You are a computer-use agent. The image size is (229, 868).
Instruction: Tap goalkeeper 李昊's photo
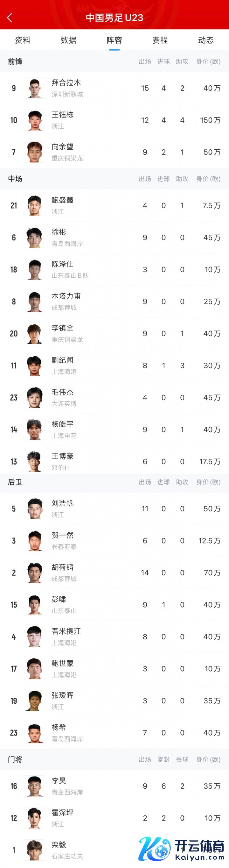(34, 786)
